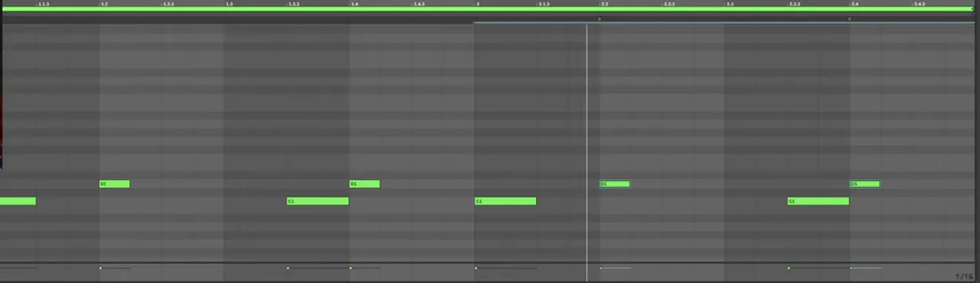Click ruler position 2.2.3
980x283 pixels.
click(668, 4)
